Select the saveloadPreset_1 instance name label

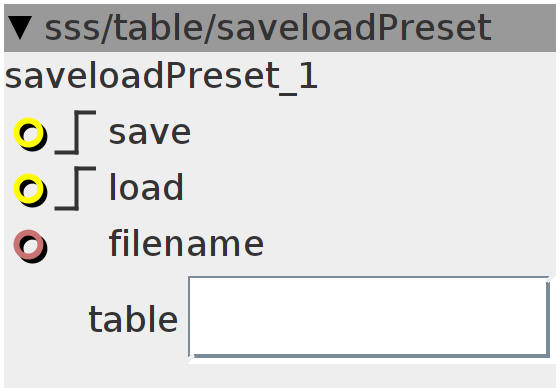pyautogui.click(x=161, y=76)
